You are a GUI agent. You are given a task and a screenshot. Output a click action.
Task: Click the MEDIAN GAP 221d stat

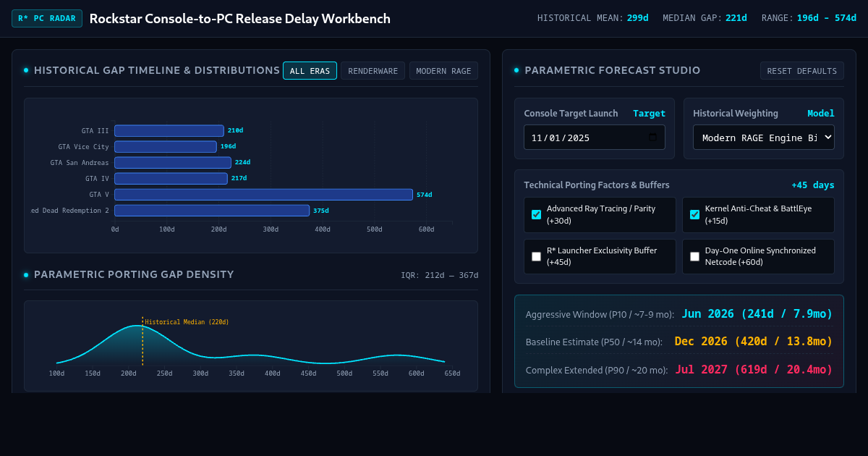(705, 18)
